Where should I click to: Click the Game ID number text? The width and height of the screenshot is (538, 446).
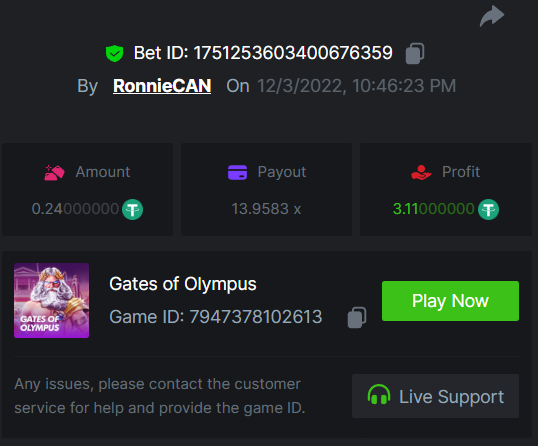pyautogui.click(x=256, y=317)
